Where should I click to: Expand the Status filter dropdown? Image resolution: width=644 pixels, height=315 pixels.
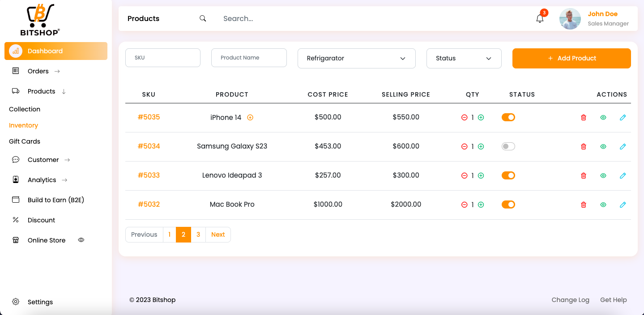(464, 59)
